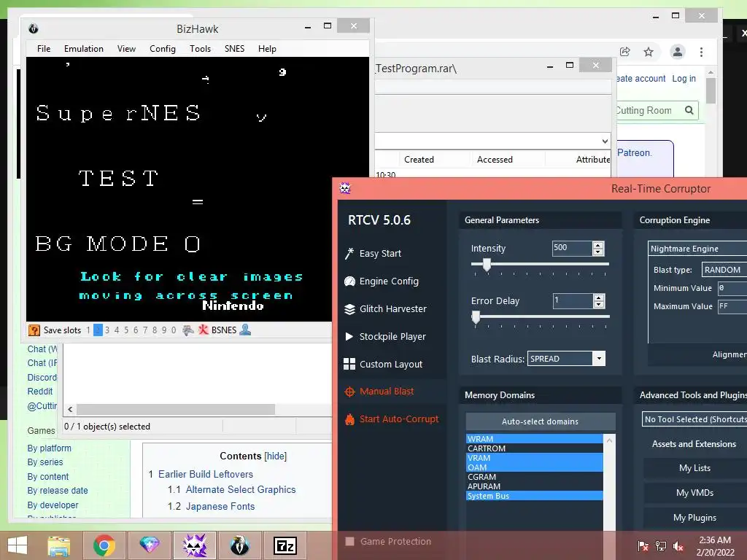Open Engine Config in RTCV sidebar
The height and width of the screenshot is (560, 747).
pyautogui.click(x=382, y=281)
